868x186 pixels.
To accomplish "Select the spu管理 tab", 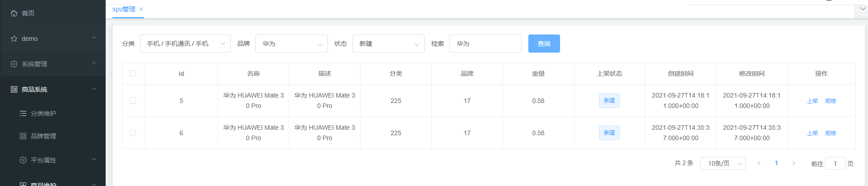I will click(124, 9).
